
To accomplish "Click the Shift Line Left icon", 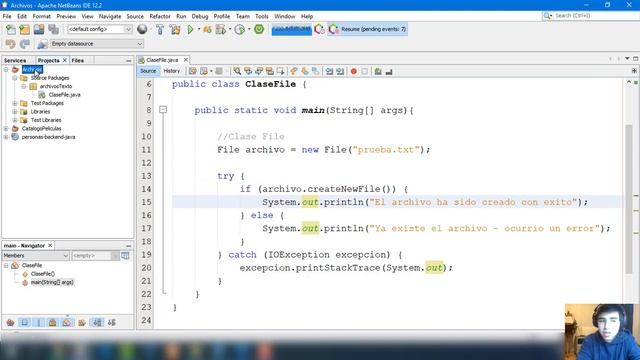I will coord(329,71).
